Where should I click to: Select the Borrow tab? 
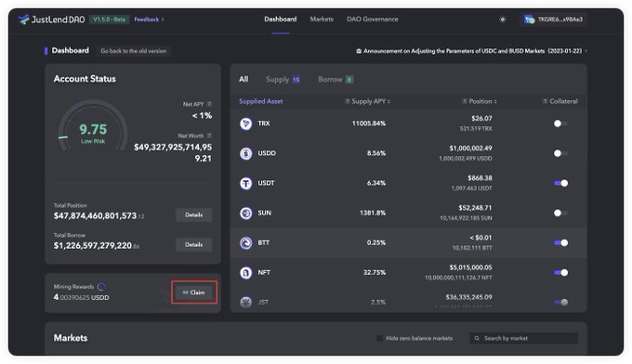pos(336,79)
